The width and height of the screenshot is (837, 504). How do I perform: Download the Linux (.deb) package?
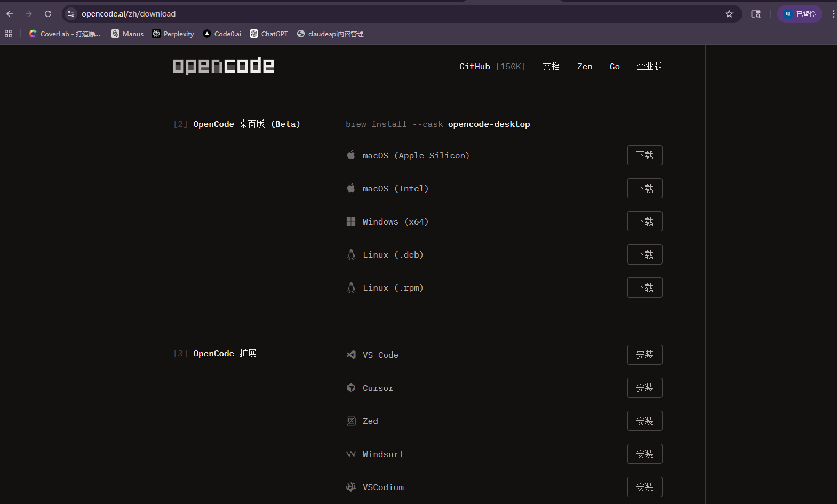(645, 254)
